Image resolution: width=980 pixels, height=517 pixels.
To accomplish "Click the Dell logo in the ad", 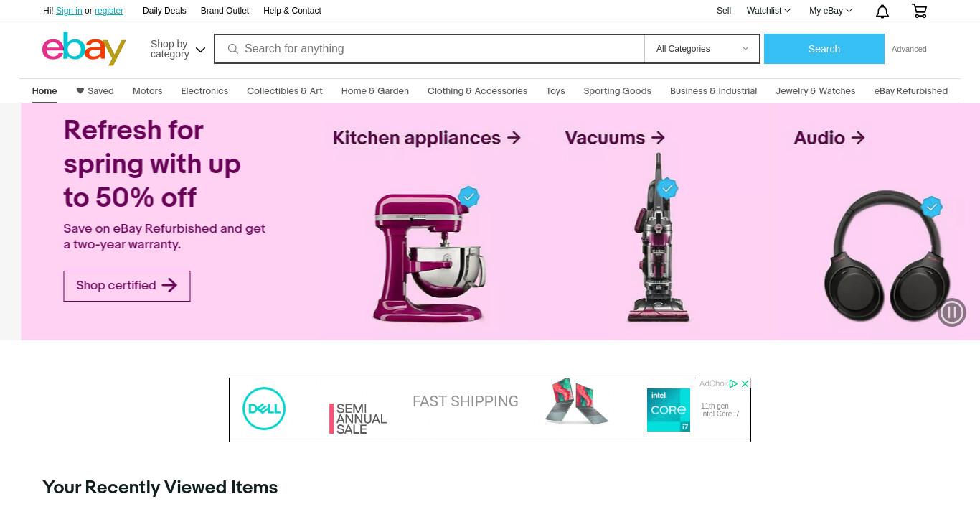I will pos(264,409).
